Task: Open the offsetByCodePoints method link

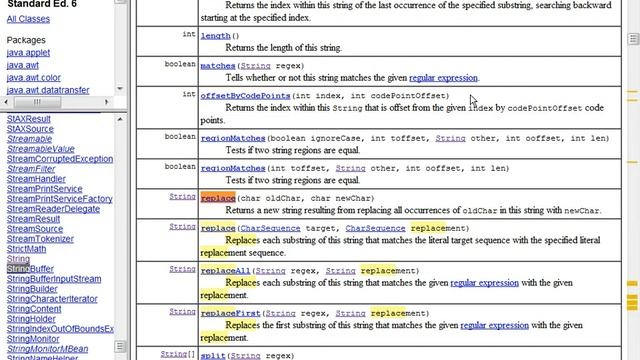Action: click(x=245, y=96)
